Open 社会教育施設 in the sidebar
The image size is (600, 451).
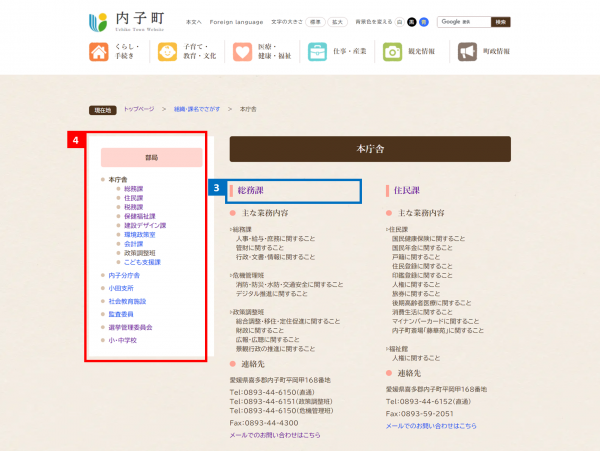(127, 301)
